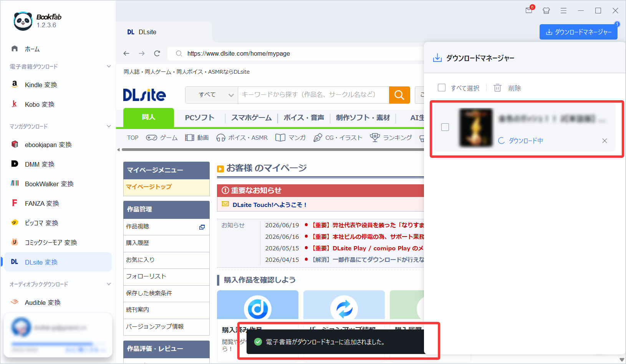The width and height of the screenshot is (626, 364).
Task: Select the PCソフト tab
Action: tap(199, 118)
